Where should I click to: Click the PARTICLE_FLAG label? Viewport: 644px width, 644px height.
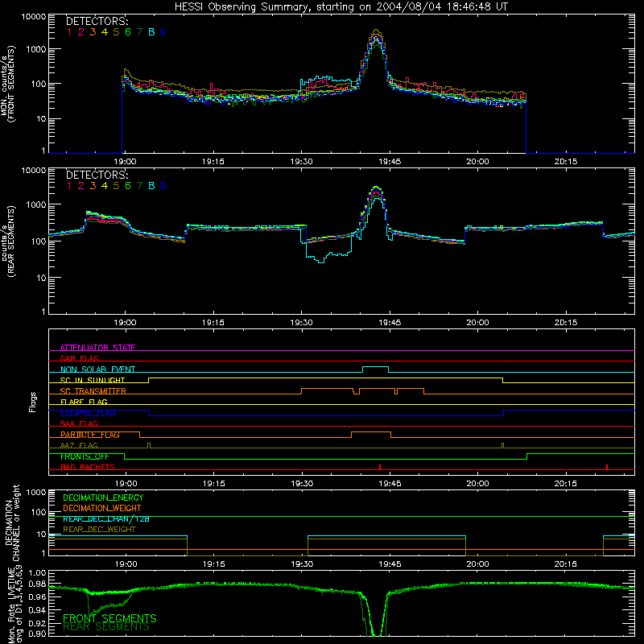coord(90,434)
